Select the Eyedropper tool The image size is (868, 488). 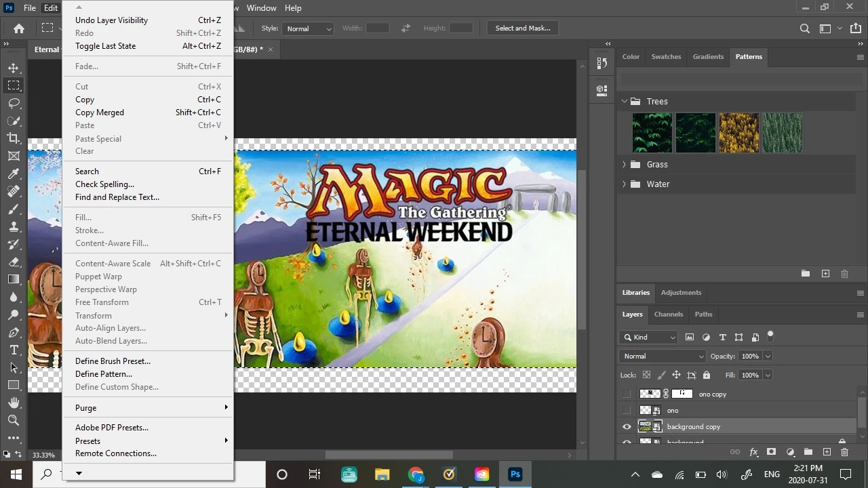(14, 174)
